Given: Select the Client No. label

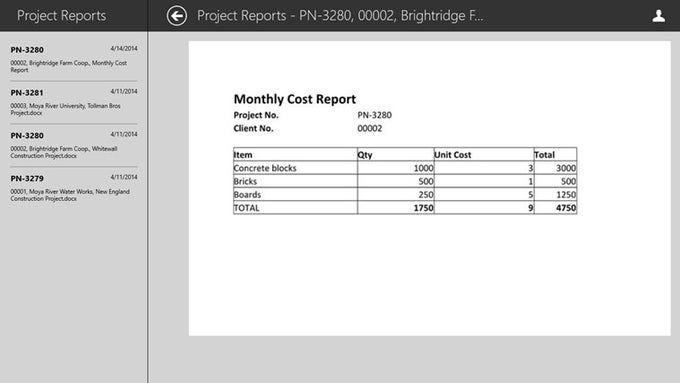Looking at the screenshot, I should [253, 128].
